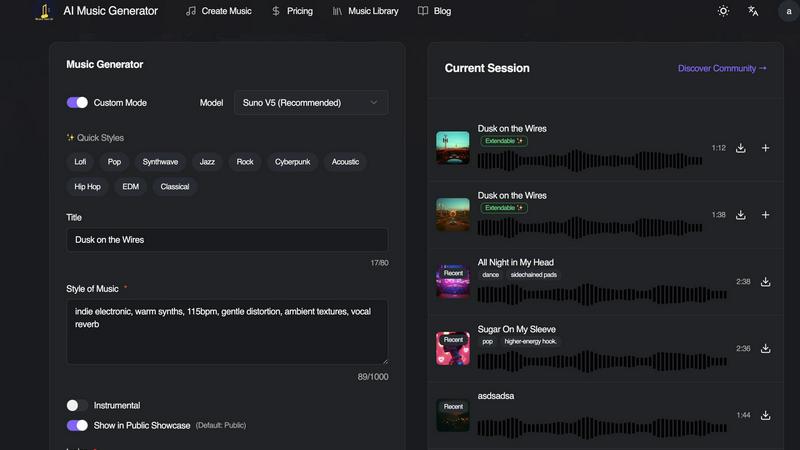The width and height of the screenshot is (800, 450).
Task: Click Extendable badge on Dusk on the Wires 1:12
Action: pos(504,141)
